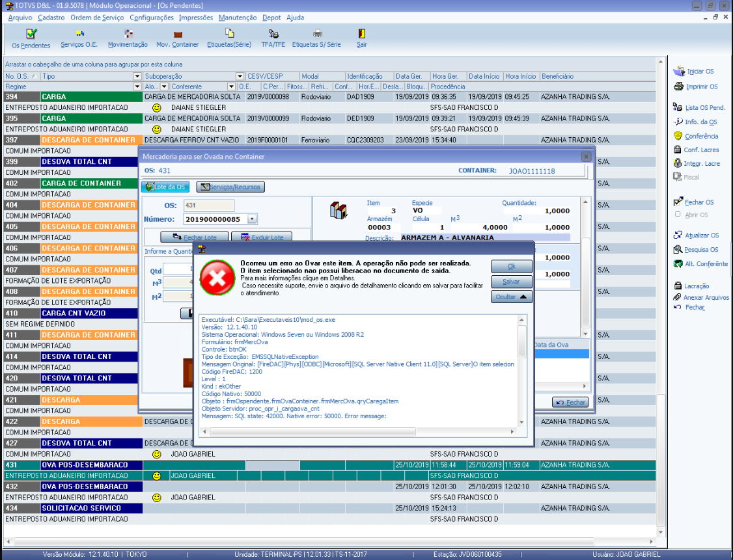Select OS row 395 CARGA
The image size is (733, 560).
[329, 118]
